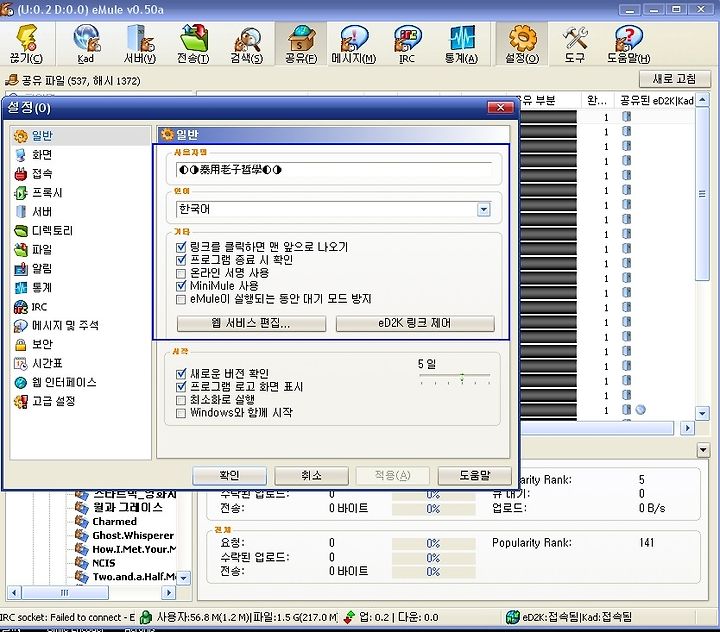Screen dimensions: 720x632
Task: Cancel settings with 취소 button
Action: [x=311, y=475]
